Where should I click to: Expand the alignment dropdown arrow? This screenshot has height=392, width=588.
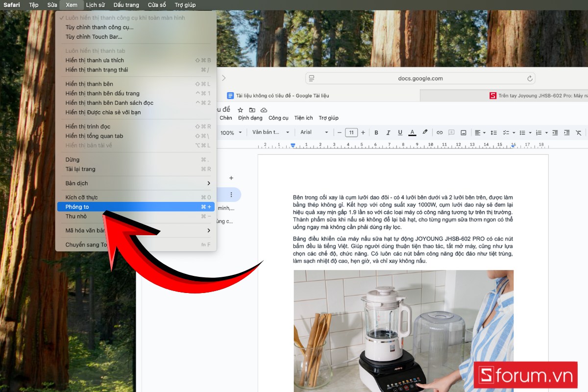484,133
